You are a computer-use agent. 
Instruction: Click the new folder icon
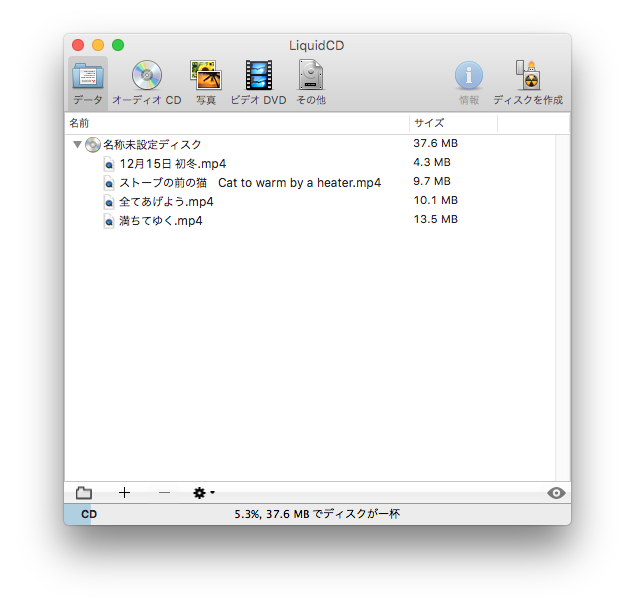point(84,493)
